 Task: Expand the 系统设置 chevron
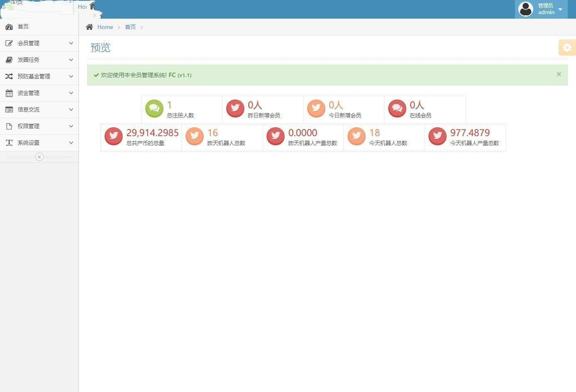point(71,143)
